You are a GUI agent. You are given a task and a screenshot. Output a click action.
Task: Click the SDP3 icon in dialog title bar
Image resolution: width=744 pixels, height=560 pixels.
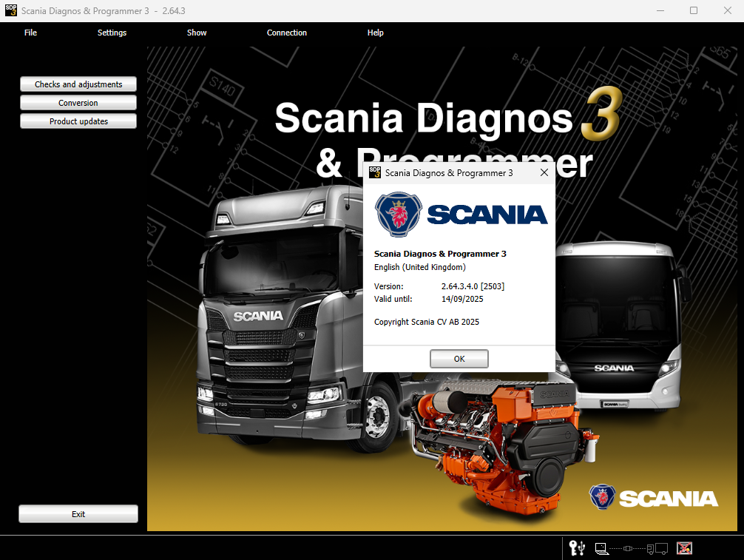(375, 173)
